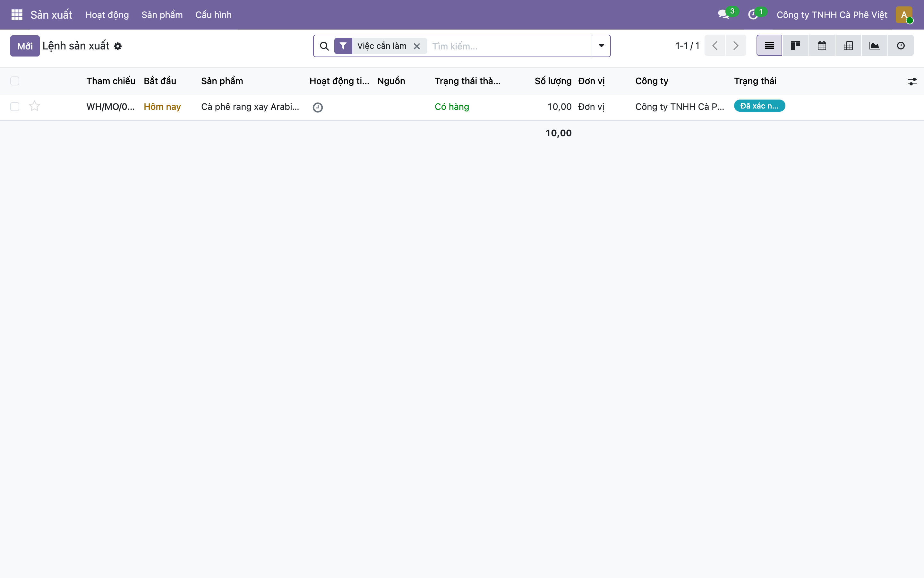
Task: Mark WH/MO order as favorite star
Action: pyautogui.click(x=34, y=106)
